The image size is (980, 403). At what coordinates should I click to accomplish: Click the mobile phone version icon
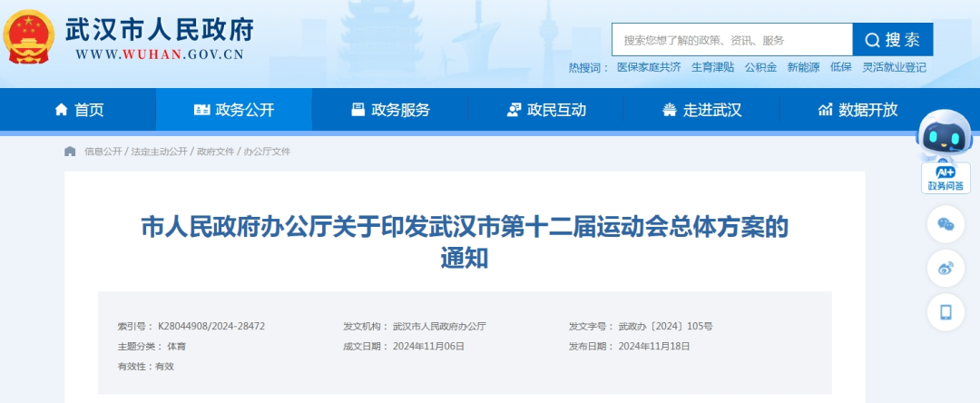pos(946,311)
